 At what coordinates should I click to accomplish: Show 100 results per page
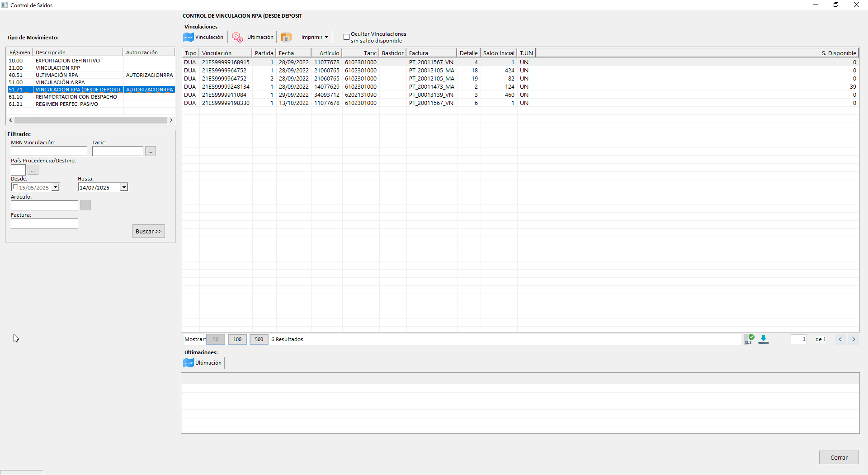coord(237,339)
